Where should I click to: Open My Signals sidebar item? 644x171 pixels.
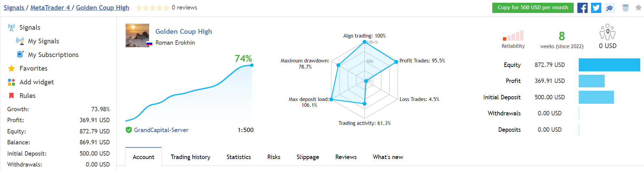(43, 41)
